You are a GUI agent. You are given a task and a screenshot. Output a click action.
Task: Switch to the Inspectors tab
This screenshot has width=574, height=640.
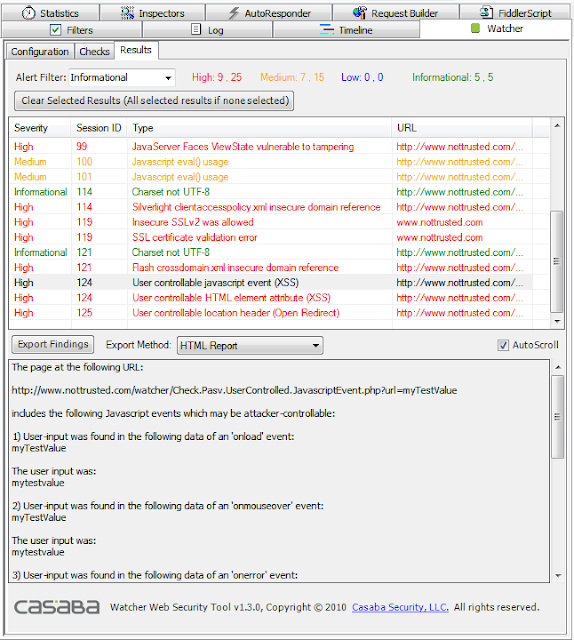click(x=153, y=13)
